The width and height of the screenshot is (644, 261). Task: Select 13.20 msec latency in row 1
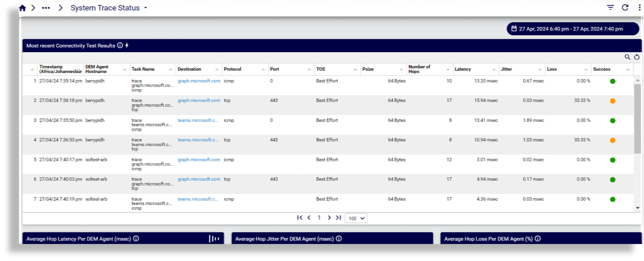[486, 81]
